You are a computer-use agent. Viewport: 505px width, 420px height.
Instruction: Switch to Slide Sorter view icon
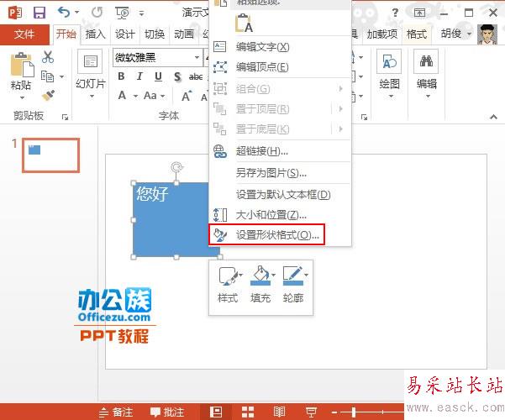click(x=247, y=412)
